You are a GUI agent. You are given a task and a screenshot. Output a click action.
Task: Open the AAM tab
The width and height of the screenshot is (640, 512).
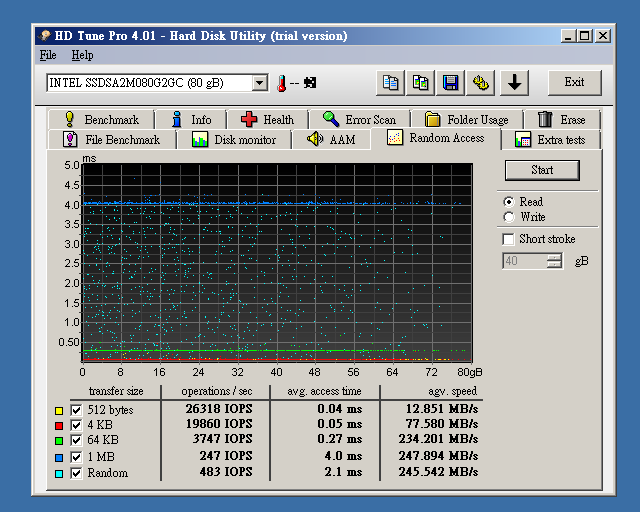pyautogui.click(x=331, y=140)
